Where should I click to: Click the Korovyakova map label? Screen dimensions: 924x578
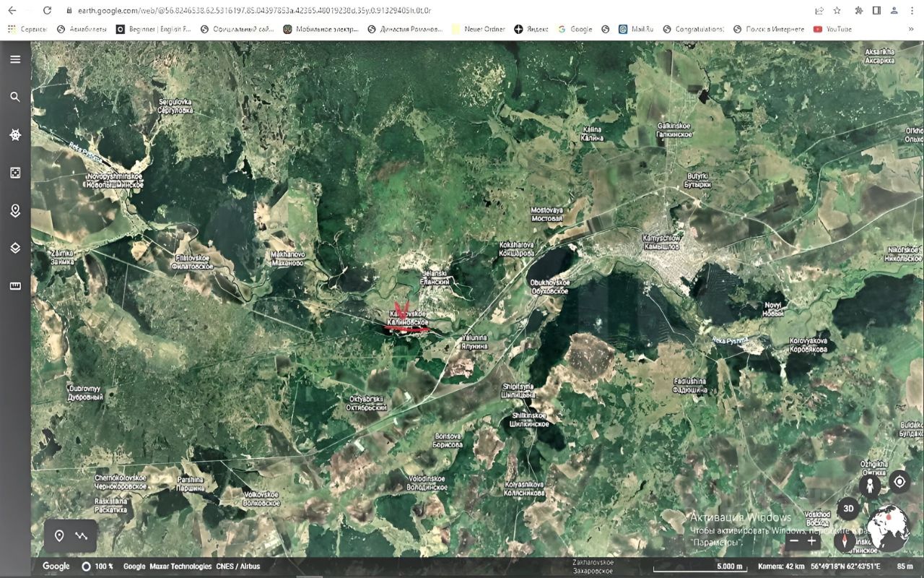tap(808, 344)
